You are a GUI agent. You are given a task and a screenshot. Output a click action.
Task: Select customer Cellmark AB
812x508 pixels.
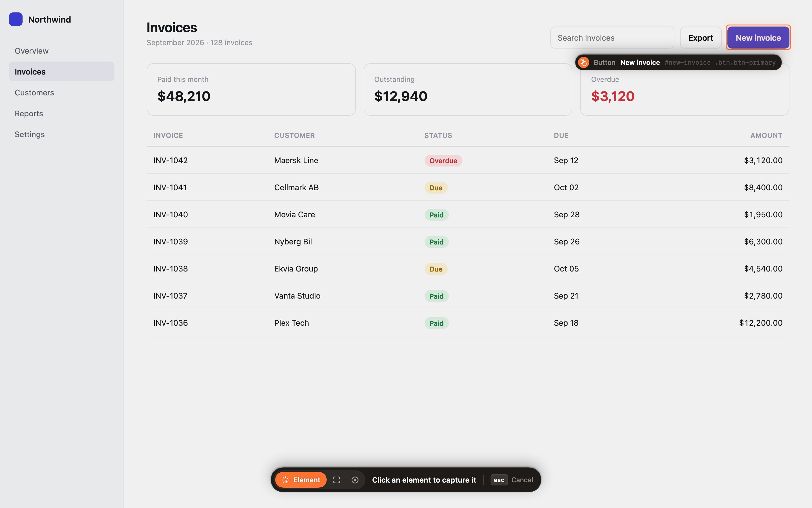(296, 187)
